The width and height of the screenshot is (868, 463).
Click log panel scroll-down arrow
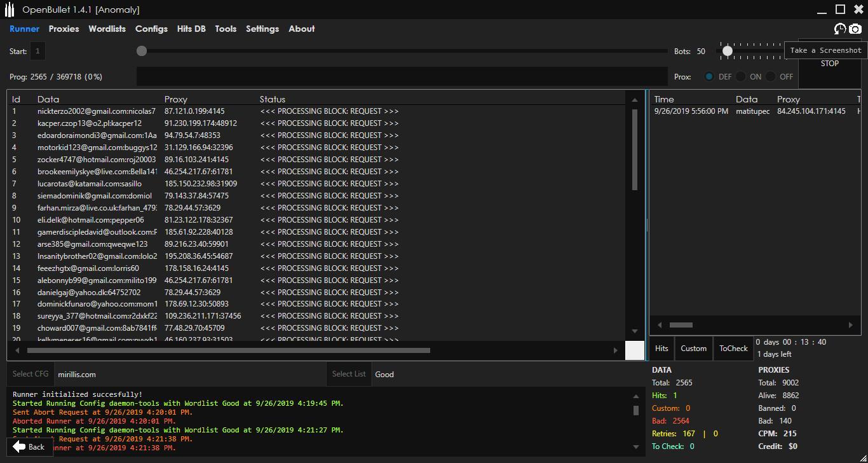636,446
